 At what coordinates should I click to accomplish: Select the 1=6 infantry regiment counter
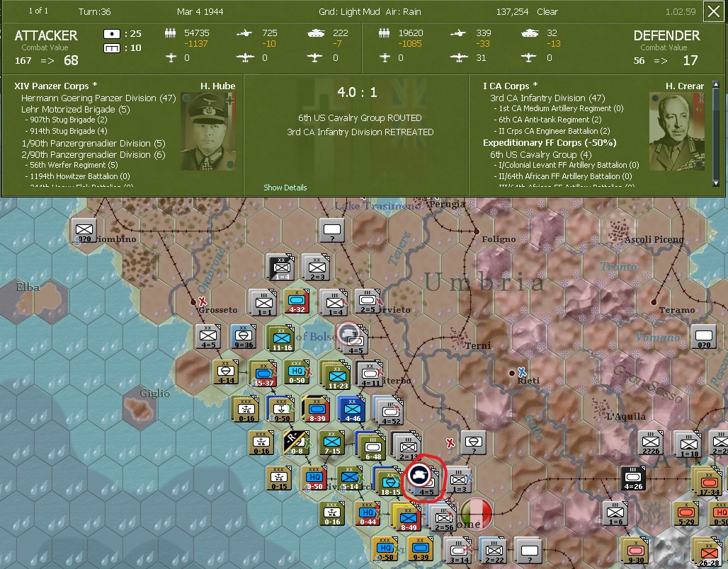point(615,514)
